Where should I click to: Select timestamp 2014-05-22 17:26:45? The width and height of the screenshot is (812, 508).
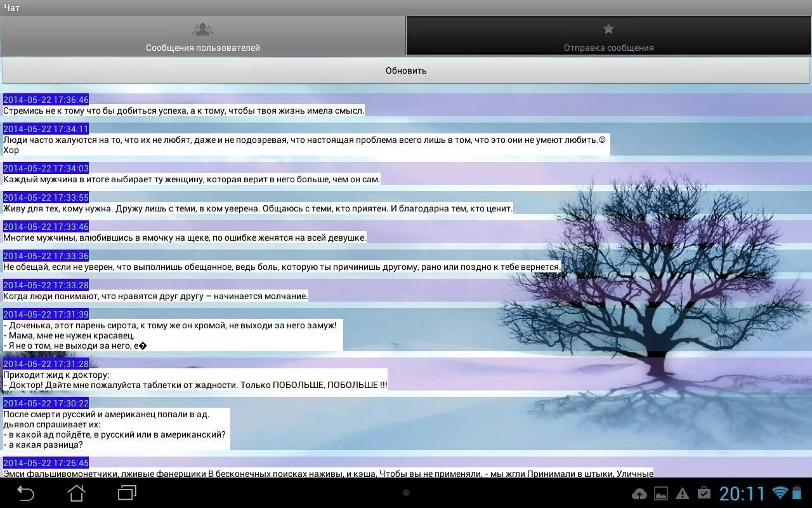click(46, 463)
